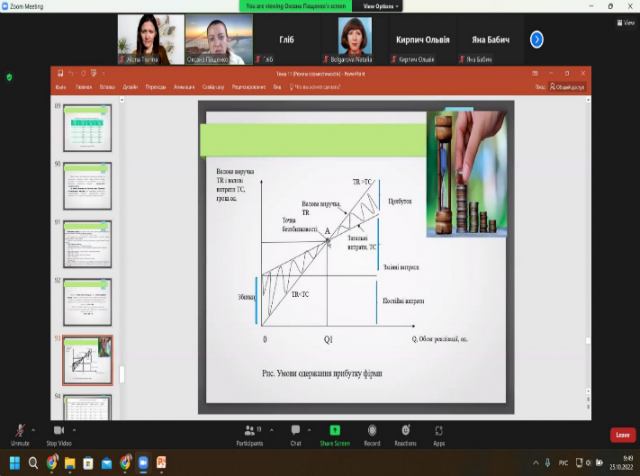Switch to the Главная ribbon tab
Screen dimensions: 640x476
pos(84,87)
